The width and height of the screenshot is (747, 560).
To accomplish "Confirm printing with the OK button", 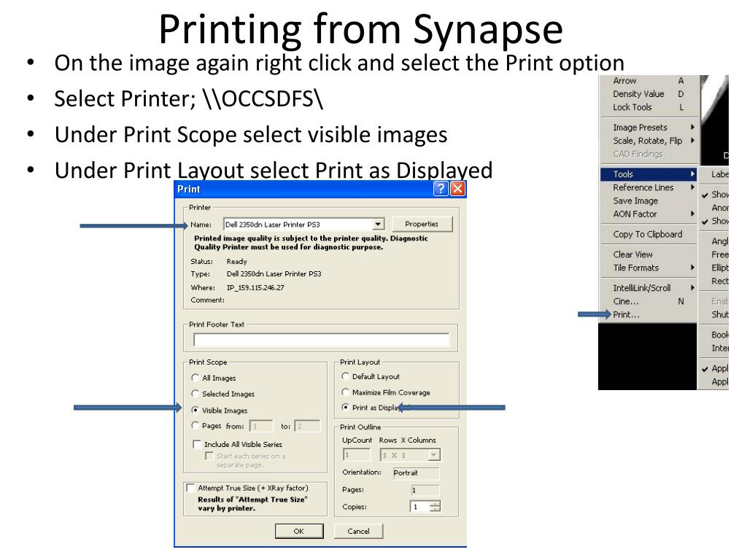I will tap(299, 531).
